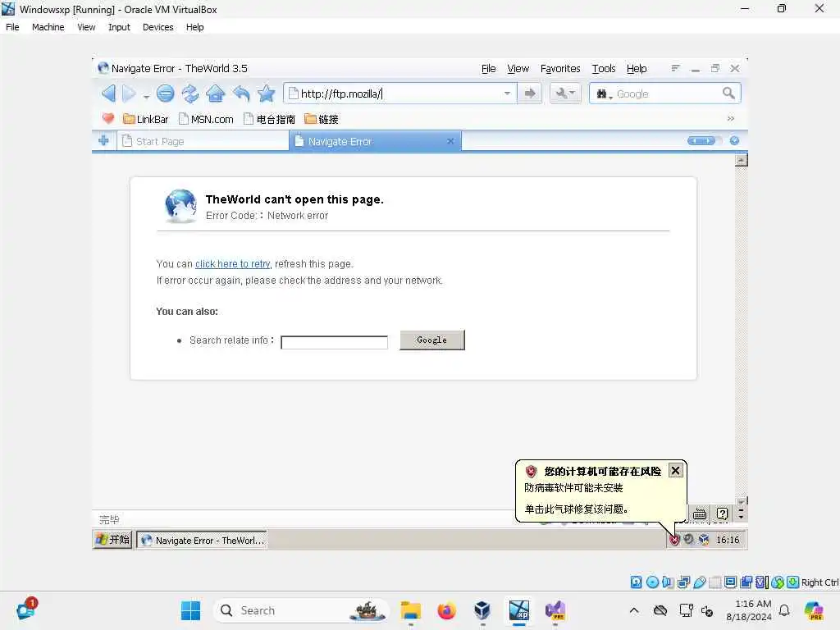840x630 pixels.
Task: Go to the Home page icon
Action: (216, 94)
